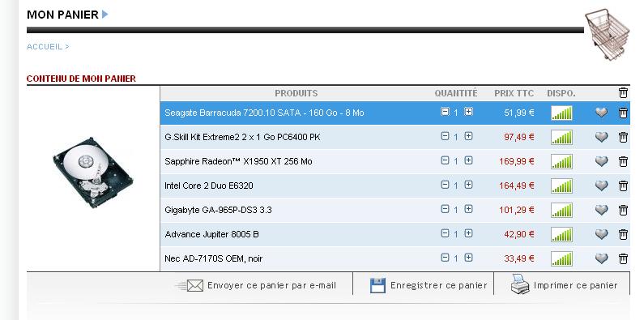Click the heart icon for Intel Core 2 Duo
Viewport: 644px width, 320px height.
point(601,186)
